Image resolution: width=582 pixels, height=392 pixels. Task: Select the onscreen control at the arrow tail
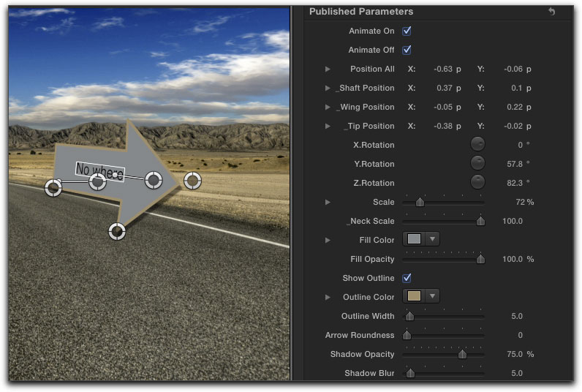(53, 187)
